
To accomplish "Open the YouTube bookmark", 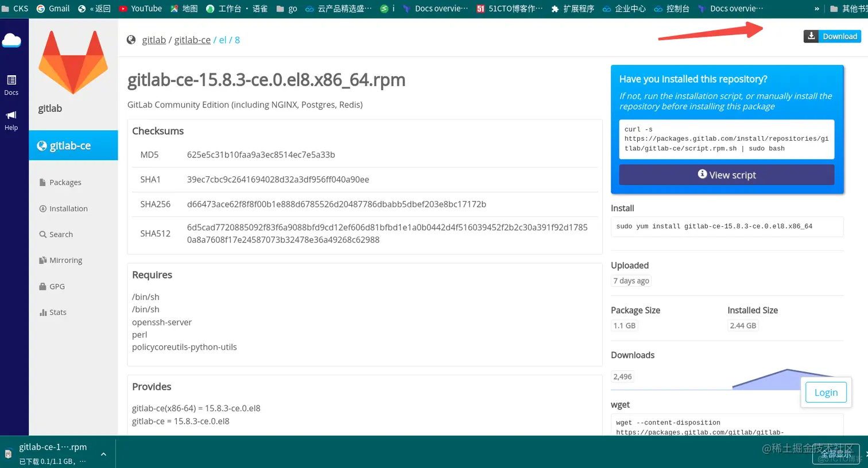I will pos(140,9).
